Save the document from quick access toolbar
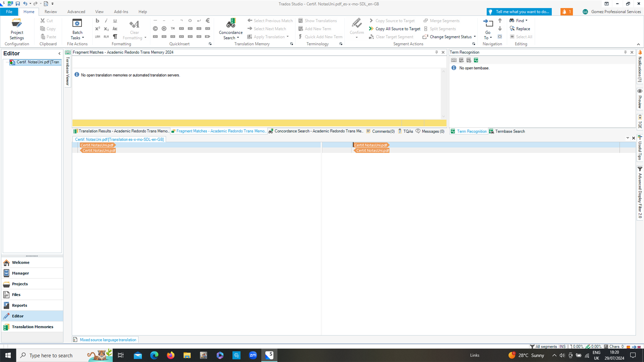 18,4
